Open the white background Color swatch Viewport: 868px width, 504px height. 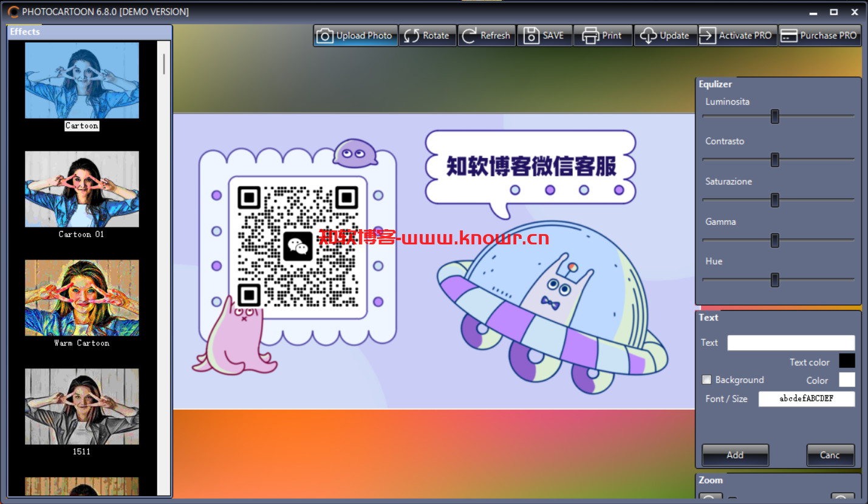pos(847,380)
